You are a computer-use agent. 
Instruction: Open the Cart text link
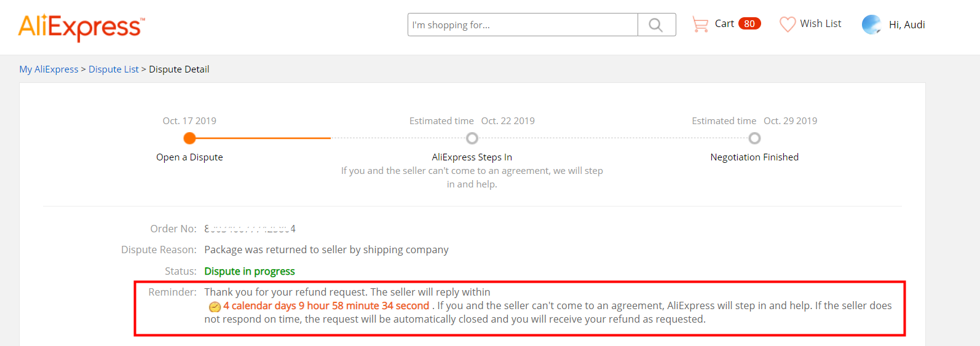[724, 24]
